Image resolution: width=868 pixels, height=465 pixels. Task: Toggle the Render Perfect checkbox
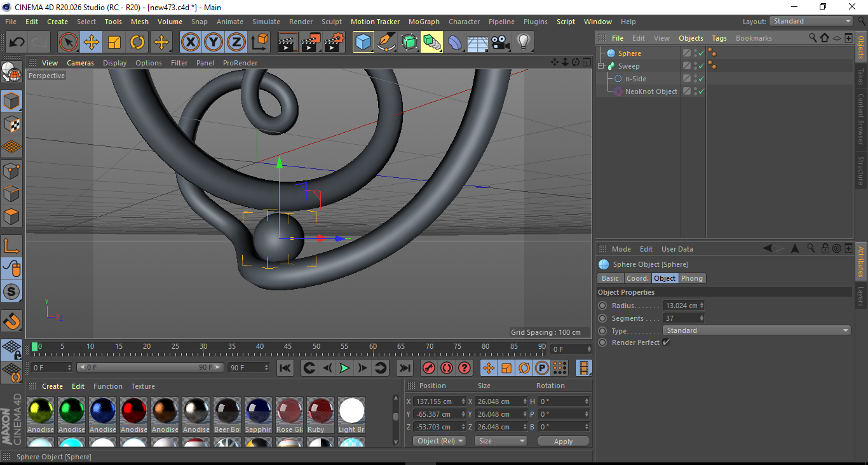pos(666,342)
